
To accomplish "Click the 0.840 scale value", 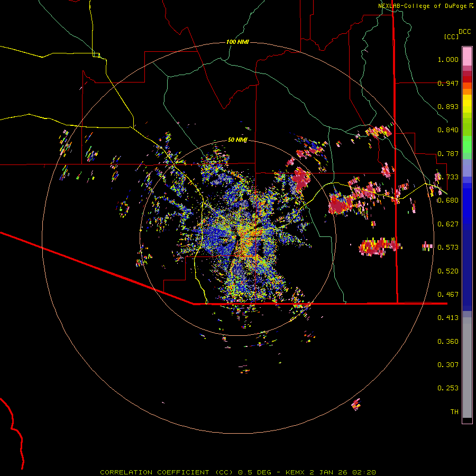I will point(448,130).
